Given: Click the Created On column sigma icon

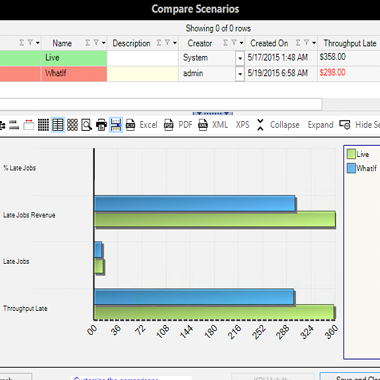Looking at the screenshot, I should pos(298,43).
